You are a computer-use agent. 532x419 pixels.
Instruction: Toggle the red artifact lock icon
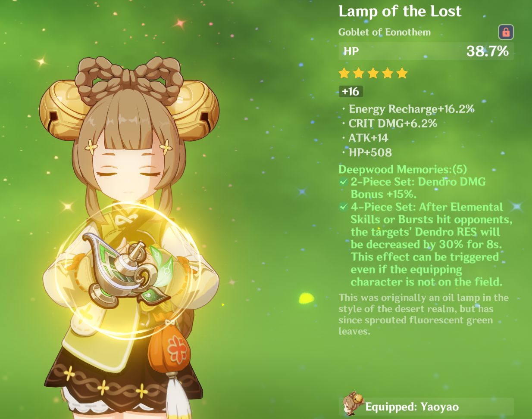tap(506, 32)
